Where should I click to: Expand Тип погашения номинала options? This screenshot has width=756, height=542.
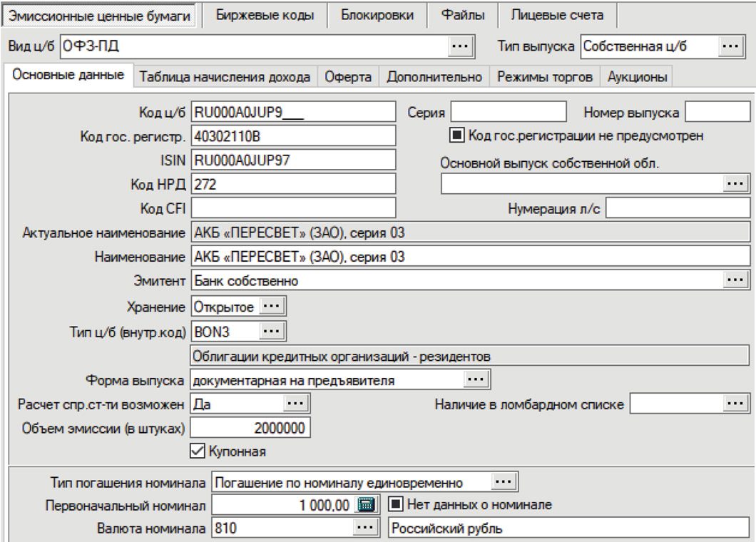[x=505, y=482]
